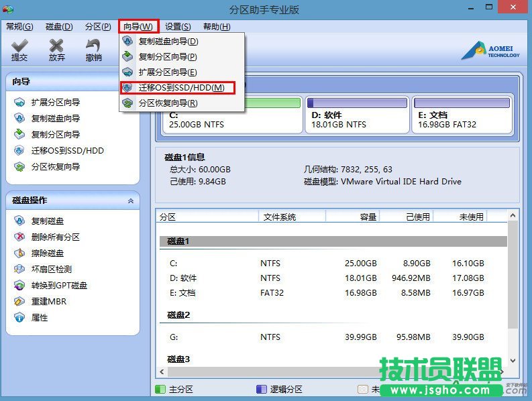The image size is (532, 401).
Task: Select the 磁盘1 group row
Action: [x=333, y=241]
